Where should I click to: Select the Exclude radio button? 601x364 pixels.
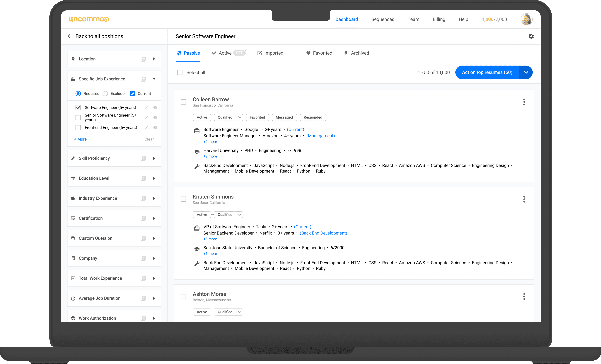[105, 94]
